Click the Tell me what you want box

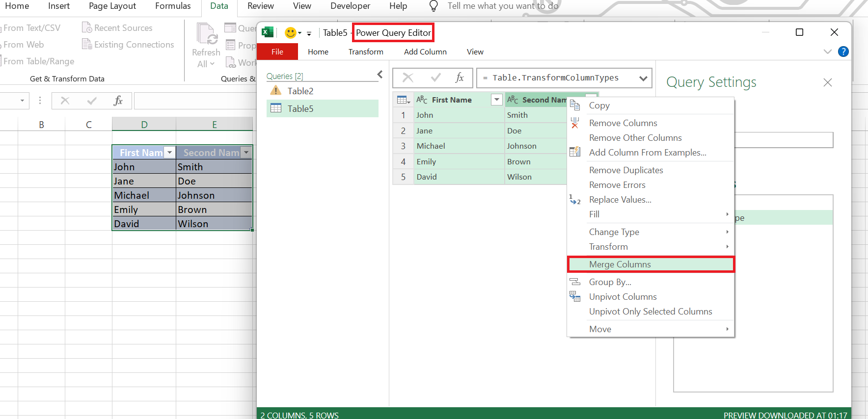pyautogui.click(x=503, y=6)
